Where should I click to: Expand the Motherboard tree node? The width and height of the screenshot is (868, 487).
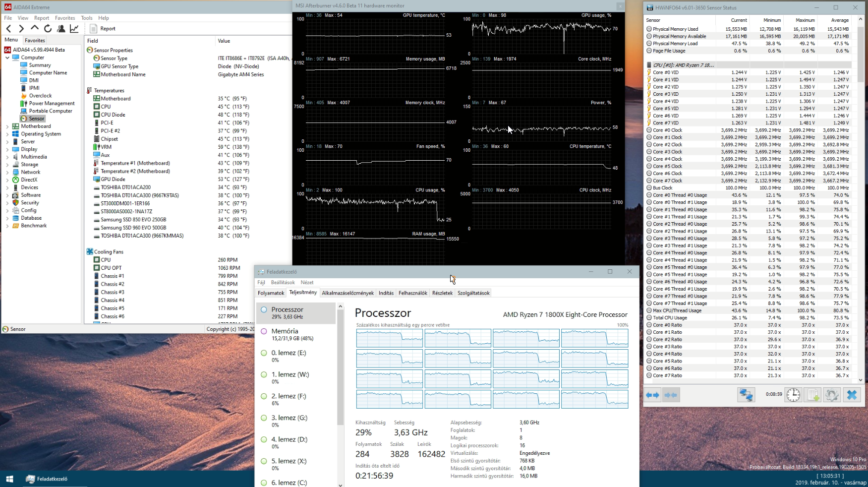pyautogui.click(x=7, y=126)
